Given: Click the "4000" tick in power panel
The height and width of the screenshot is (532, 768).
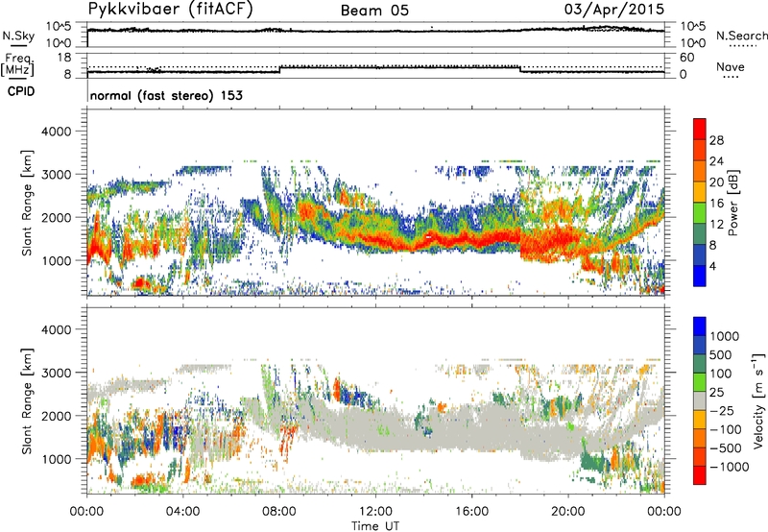Looking at the screenshot, I should (56, 132).
